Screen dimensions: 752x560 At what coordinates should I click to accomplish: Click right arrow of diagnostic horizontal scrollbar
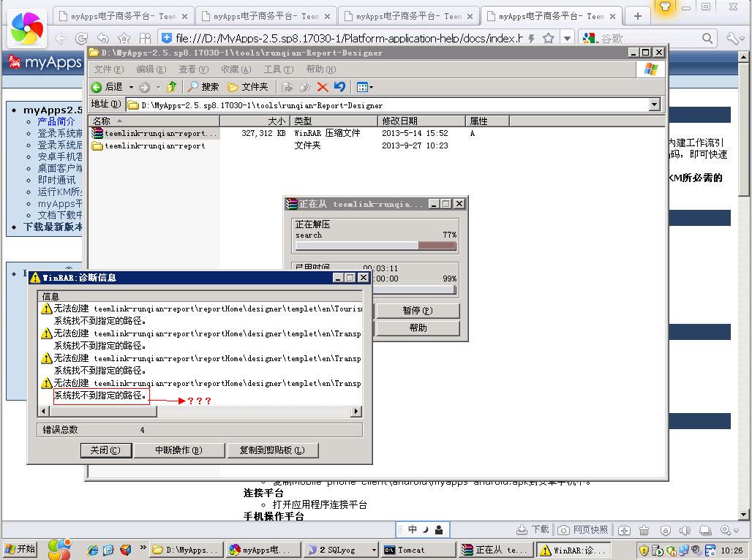click(356, 411)
